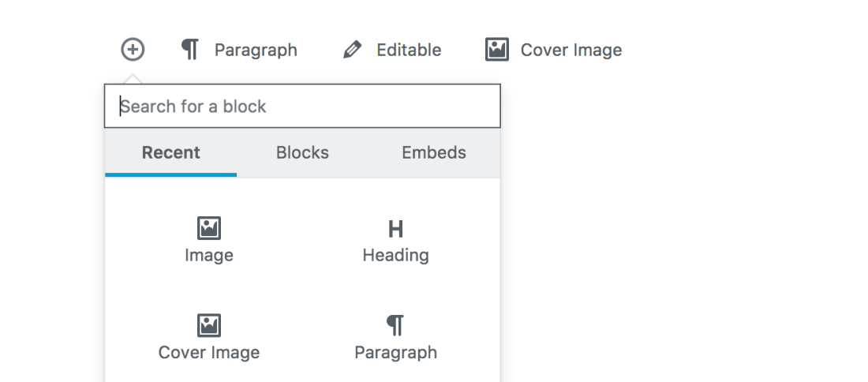Click the Cover Image label in the top toolbar
Image resolution: width=868 pixels, height=382 pixels.
571,51
